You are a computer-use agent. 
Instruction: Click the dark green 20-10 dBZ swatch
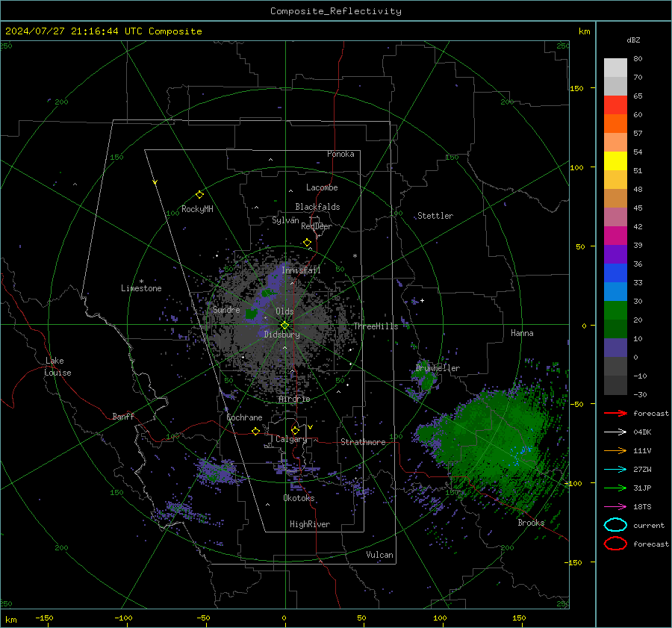coord(615,329)
